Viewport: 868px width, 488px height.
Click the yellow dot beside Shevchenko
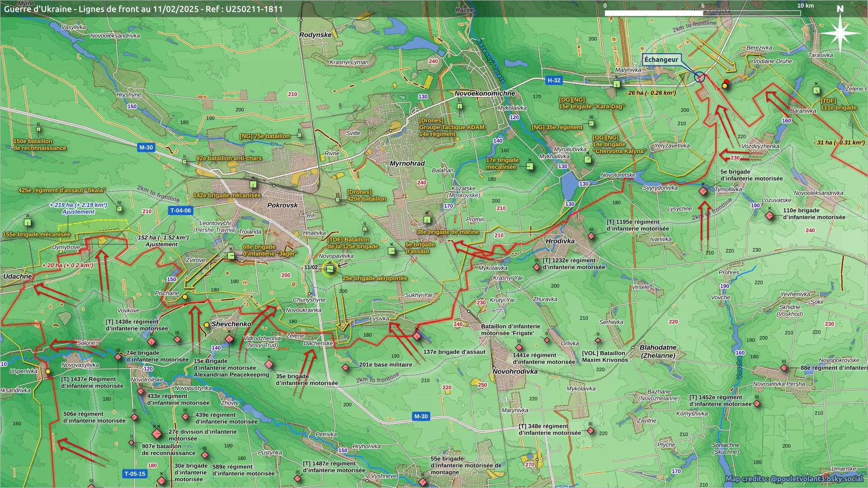207,324
